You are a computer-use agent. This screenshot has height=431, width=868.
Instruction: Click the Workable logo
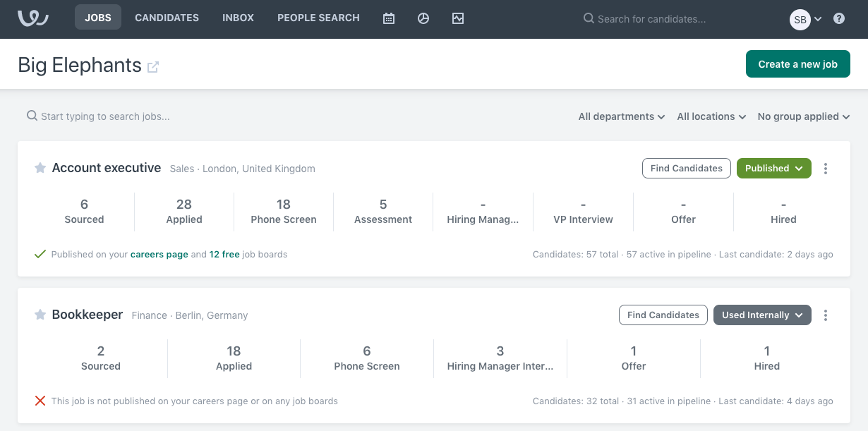click(32, 18)
